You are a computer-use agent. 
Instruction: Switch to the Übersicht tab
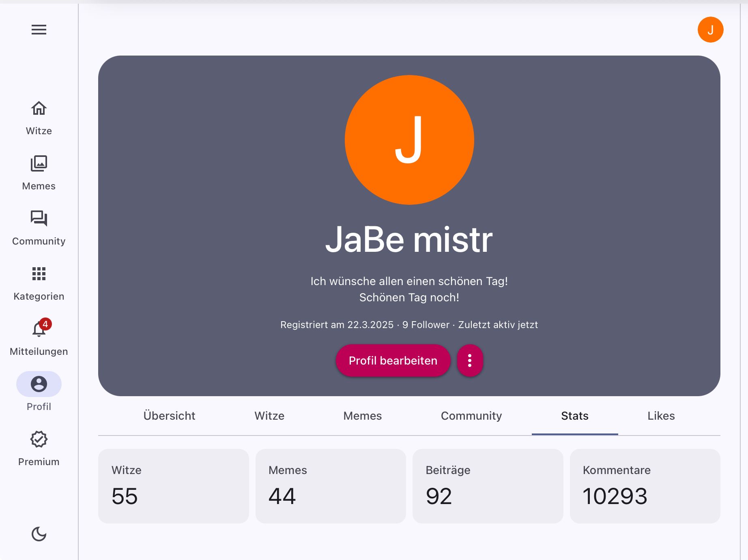click(x=169, y=416)
